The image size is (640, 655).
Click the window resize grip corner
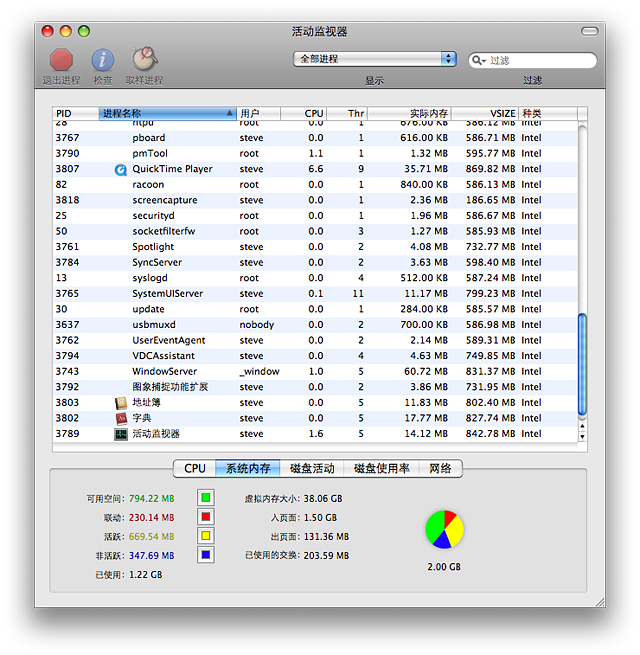tap(600, 602)
